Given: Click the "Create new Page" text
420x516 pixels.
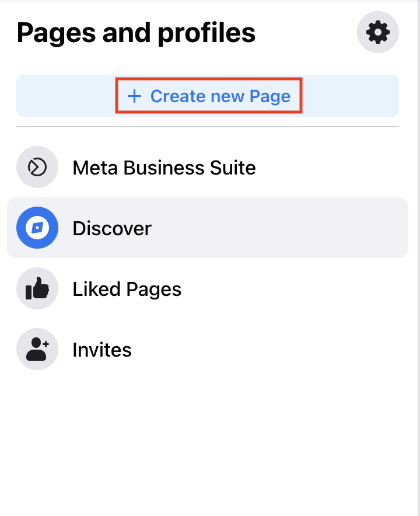Looking at the screenshot, I should point(220,96).
